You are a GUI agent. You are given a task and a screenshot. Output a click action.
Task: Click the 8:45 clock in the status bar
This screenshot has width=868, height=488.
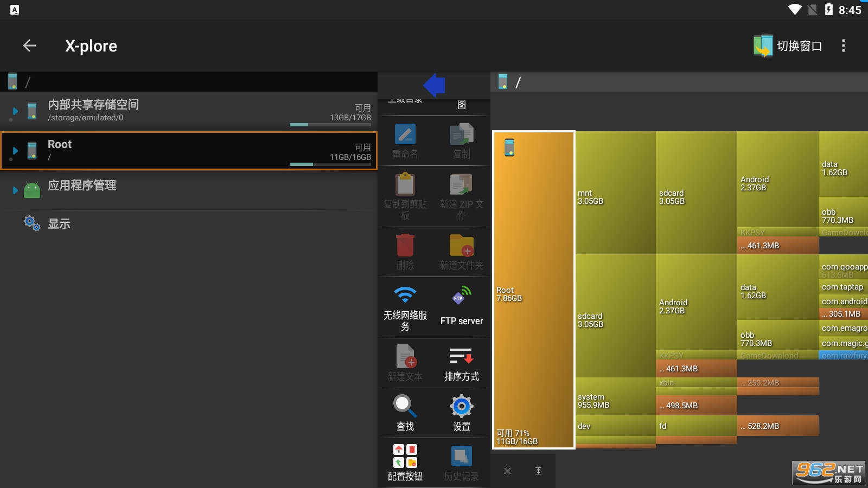pyautogui.click(x=850, y=10)
